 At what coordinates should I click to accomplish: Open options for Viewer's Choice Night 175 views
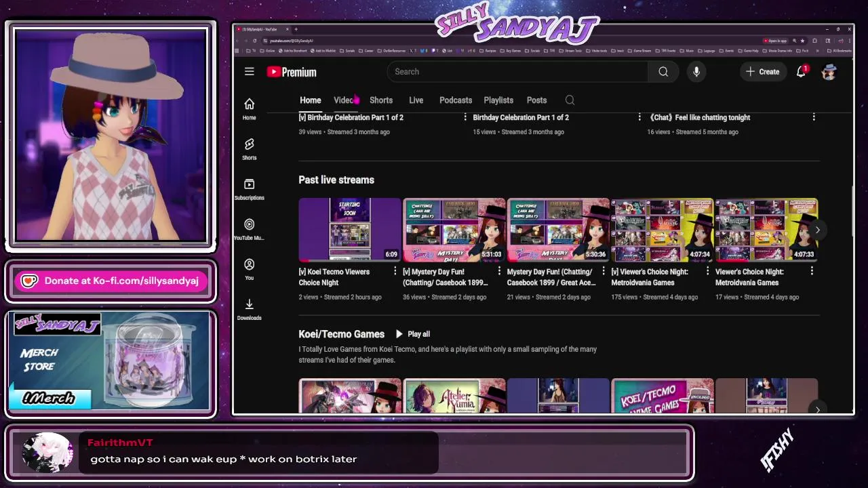pos(707,271)
